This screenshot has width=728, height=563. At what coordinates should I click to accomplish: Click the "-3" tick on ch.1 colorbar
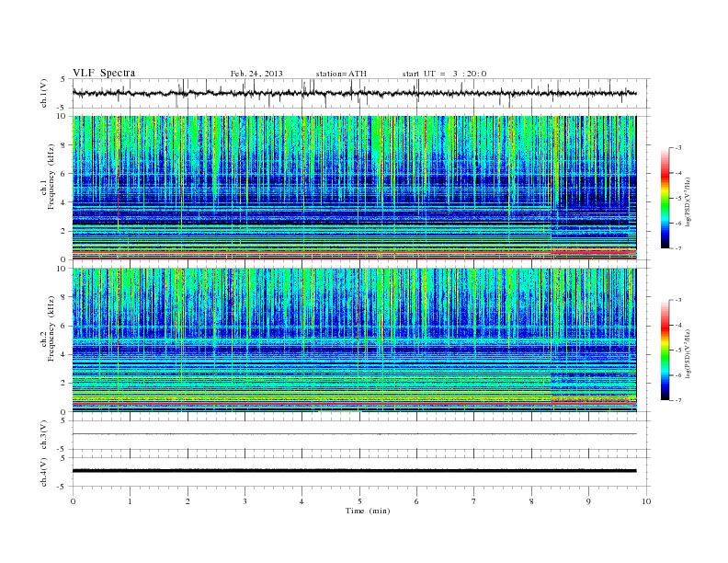[678, 148]
